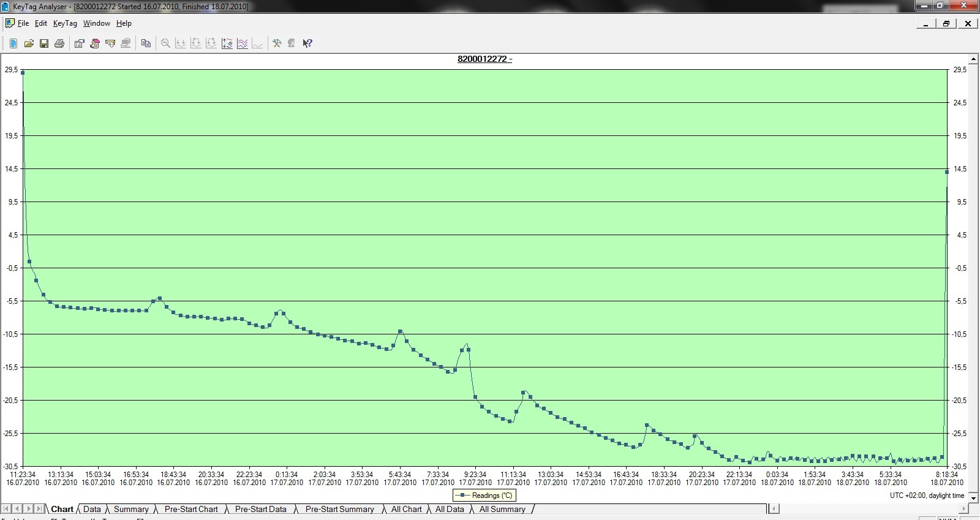Click the application icon beside File menu

(10, 23)
